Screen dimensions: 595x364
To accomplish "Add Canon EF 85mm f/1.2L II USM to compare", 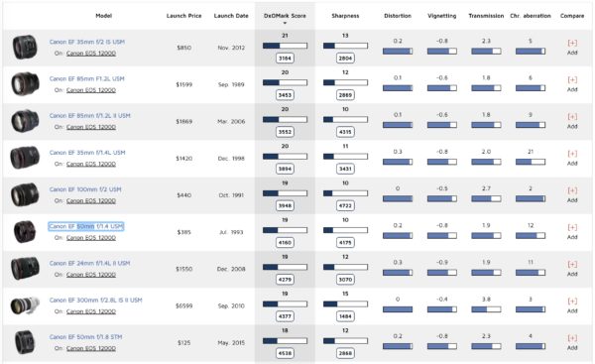I will [572, 121].
